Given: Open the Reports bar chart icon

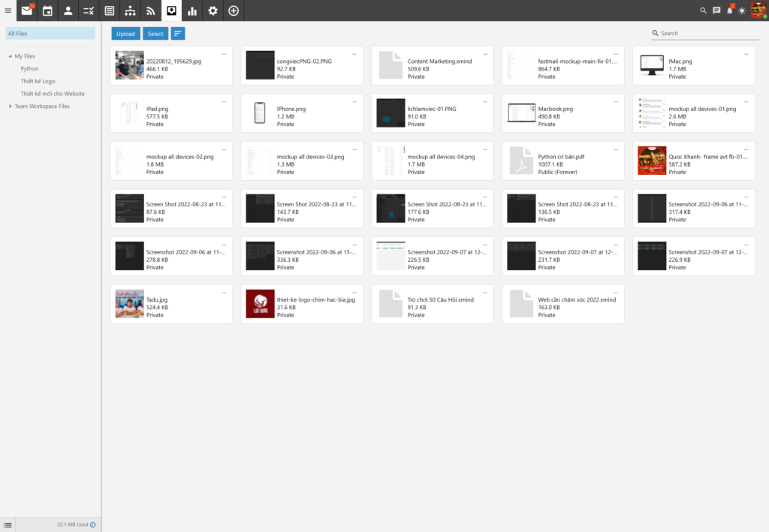Looking at the screenshot, I should [192, 11].
